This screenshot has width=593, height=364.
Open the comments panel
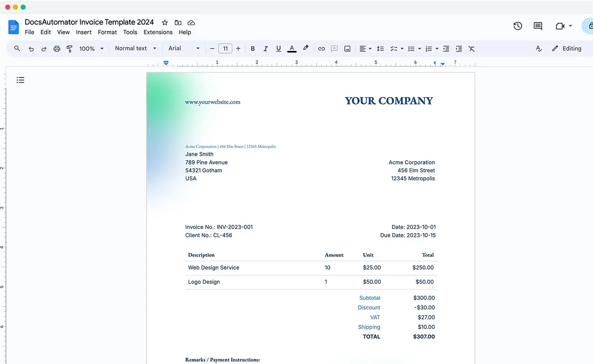537,26
